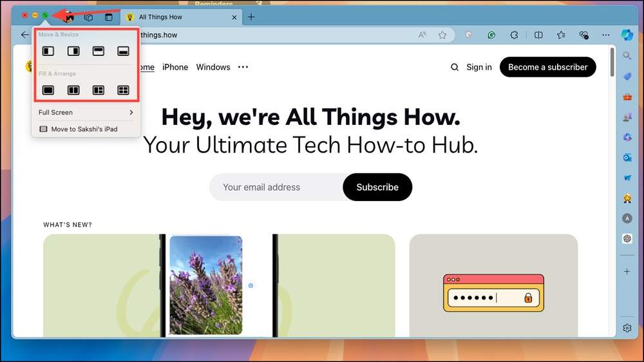
Task: Click Sign in
Action: click(479, 67)
